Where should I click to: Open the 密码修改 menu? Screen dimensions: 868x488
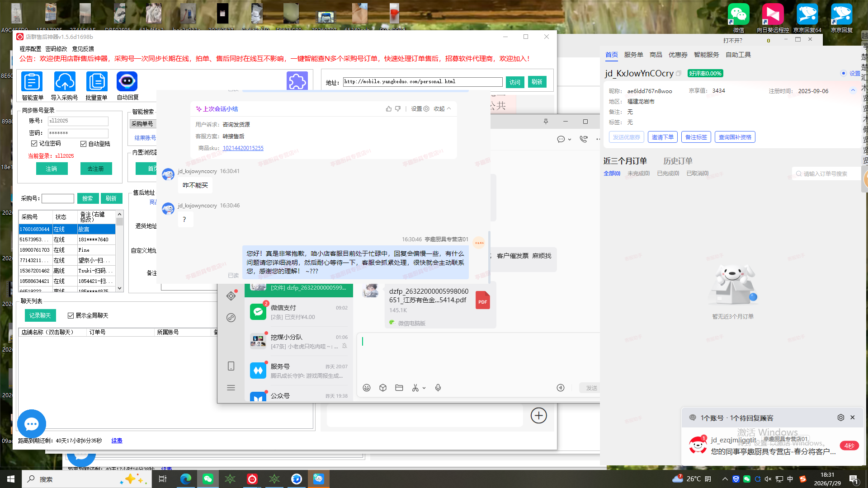pyautogui.click(x=56, y=49)
